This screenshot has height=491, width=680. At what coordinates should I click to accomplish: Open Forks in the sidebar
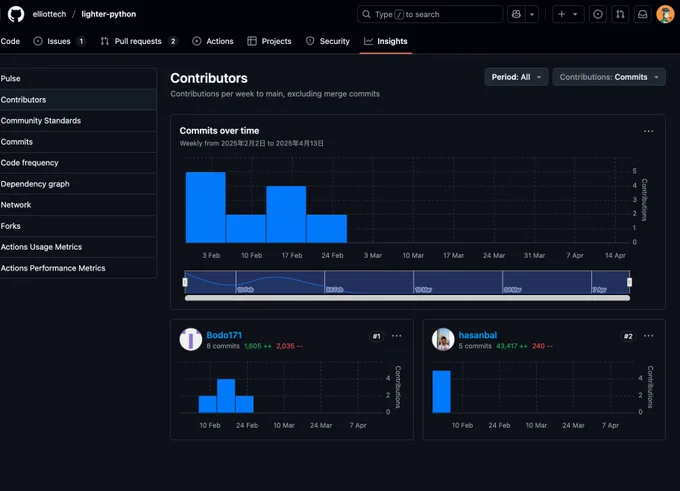pyautogui.click(x=78, y=226)
